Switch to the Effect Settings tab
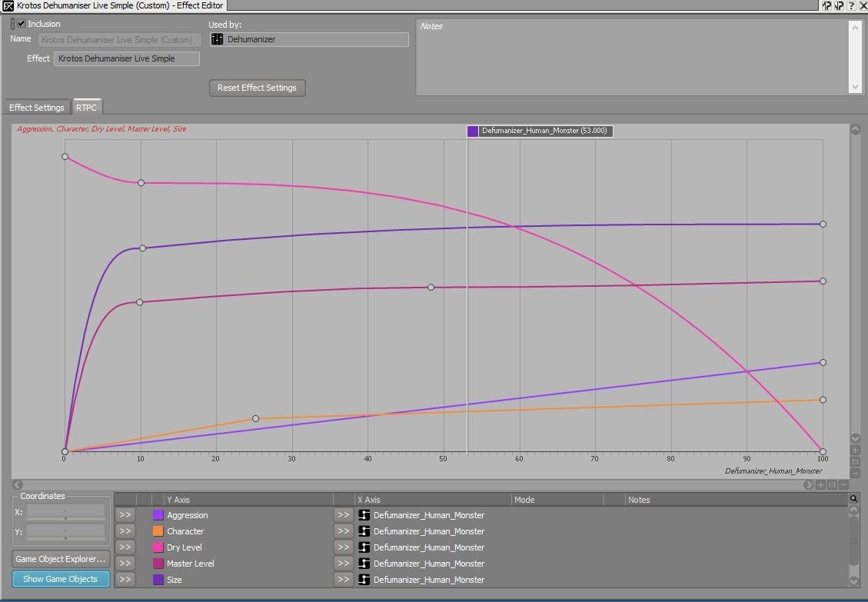This screenshot has width=868, height=602. [37, 108]
